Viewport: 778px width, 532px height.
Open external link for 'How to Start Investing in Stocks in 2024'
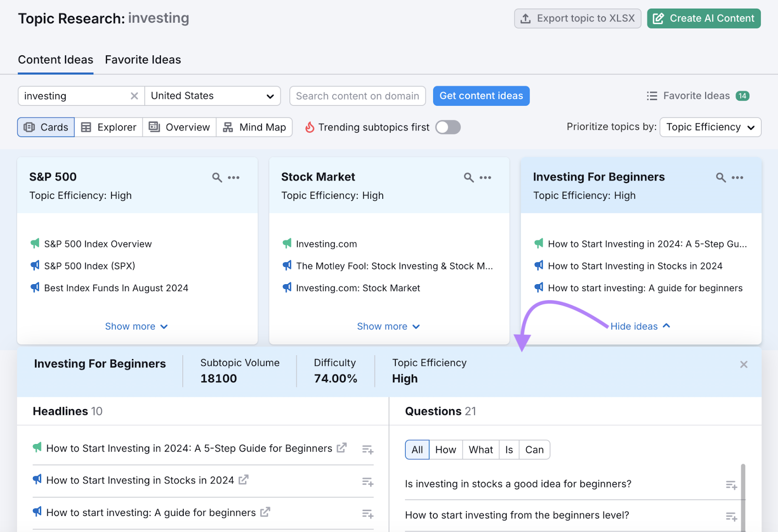pyautogui.click(x=244, y=480)
